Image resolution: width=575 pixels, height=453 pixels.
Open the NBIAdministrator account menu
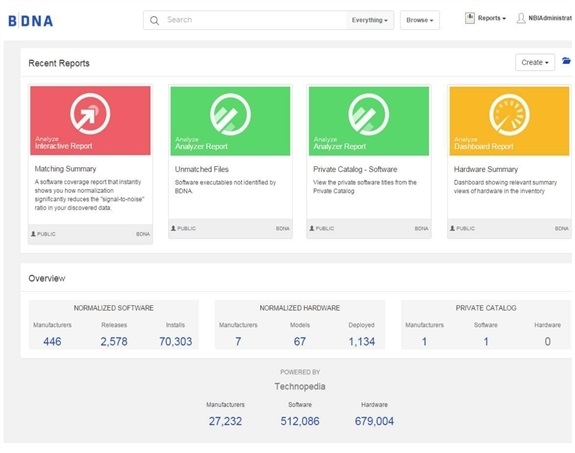(x=550, y=18)
